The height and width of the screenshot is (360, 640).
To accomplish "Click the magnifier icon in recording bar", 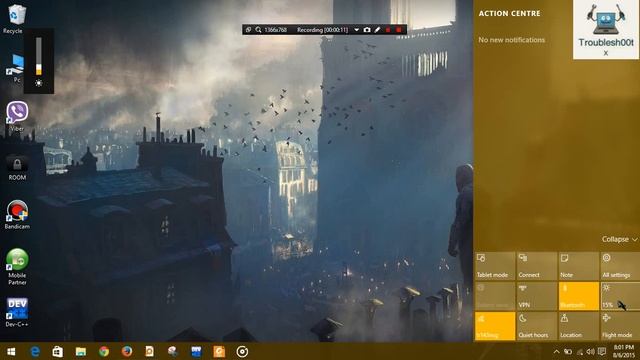I will [x=258, y=30].
